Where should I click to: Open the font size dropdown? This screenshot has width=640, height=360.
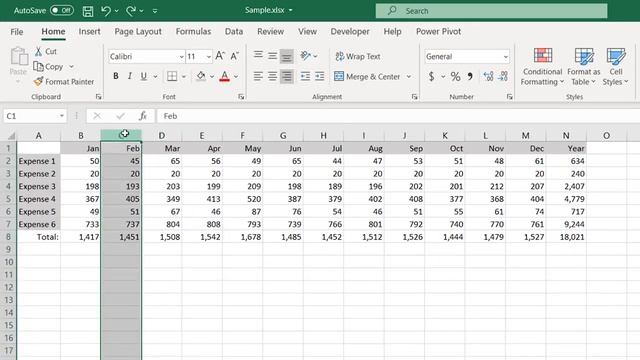(209, 57)
